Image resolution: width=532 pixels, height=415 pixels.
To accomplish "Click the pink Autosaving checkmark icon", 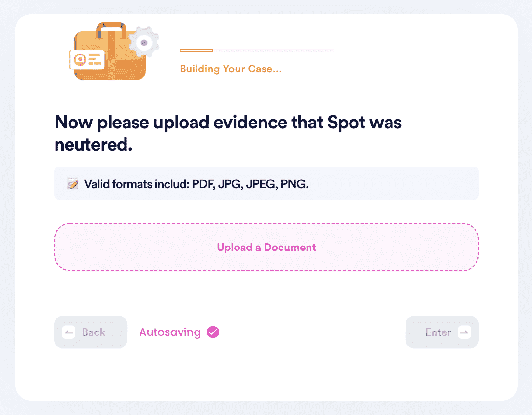I will tap(213, 332).
